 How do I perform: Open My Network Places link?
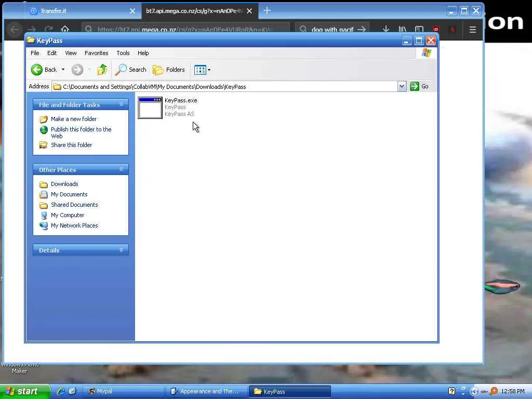click(74, 225)
